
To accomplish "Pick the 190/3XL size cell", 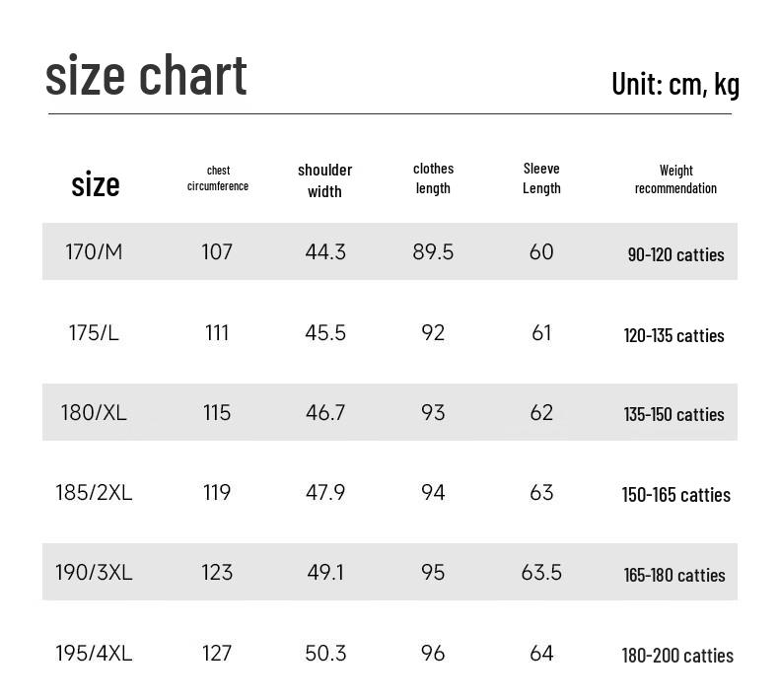I will (94, 573).
